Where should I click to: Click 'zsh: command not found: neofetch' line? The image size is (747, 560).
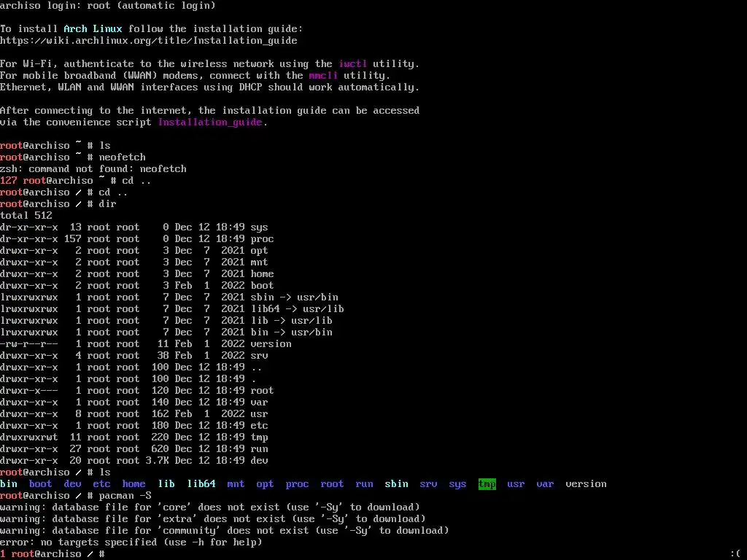pos(93,168)
